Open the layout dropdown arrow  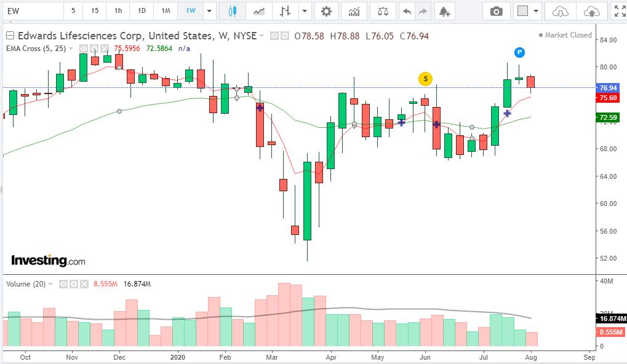click(536, 11)
